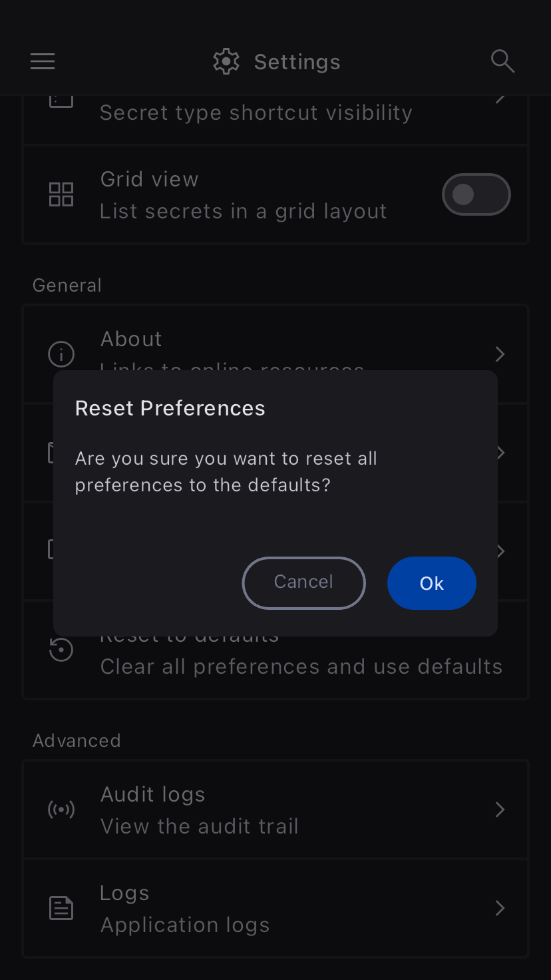Select Secret type shortcut visibility item
Screen dimensions: 551x980
(256, 113)
